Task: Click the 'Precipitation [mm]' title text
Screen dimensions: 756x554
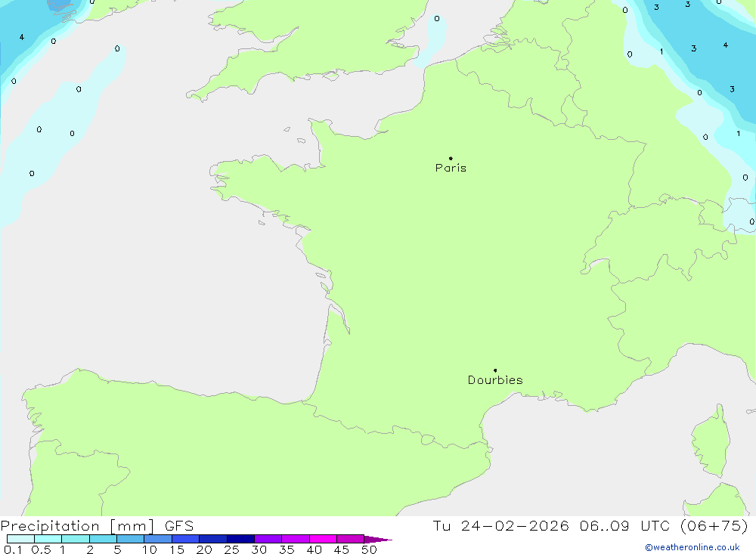Action: [77, 526]
